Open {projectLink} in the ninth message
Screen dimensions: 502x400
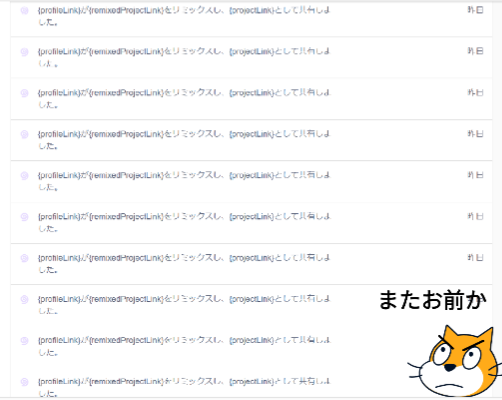(252, 340)
